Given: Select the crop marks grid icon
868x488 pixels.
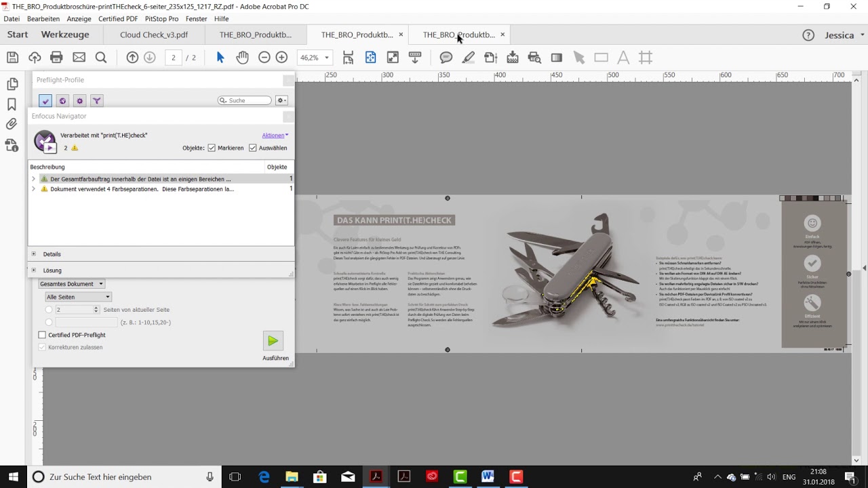Looking at the screenshot, I should point(646,58).
